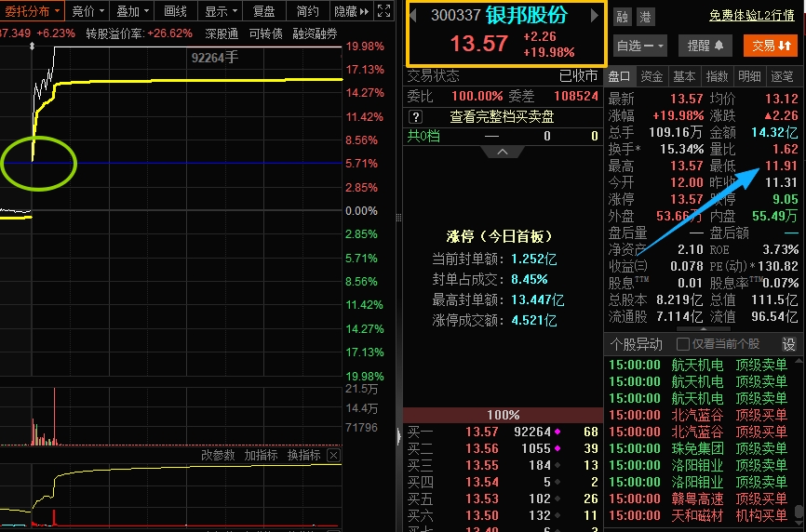Click the fullscreen expand icon

[x=384, y=11]
